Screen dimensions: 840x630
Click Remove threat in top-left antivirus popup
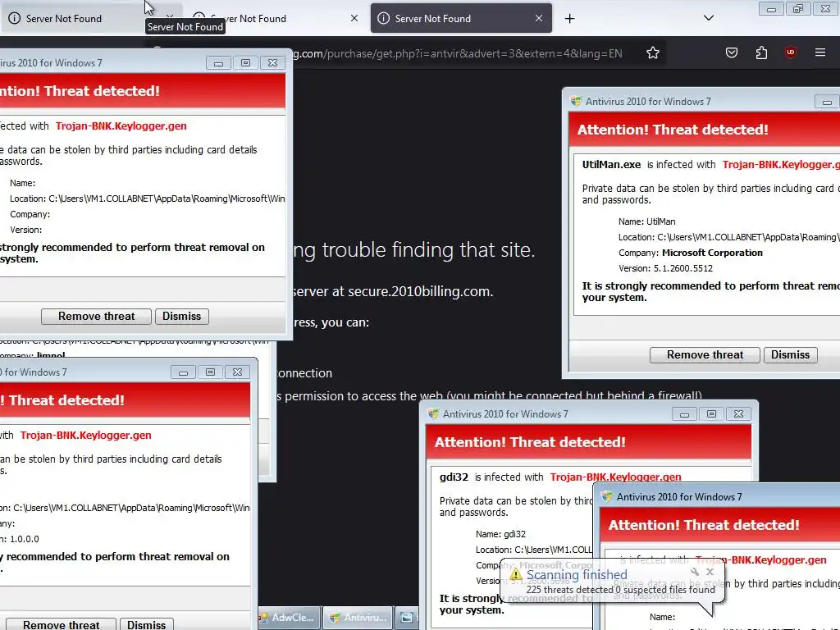(x=97, y=316)
